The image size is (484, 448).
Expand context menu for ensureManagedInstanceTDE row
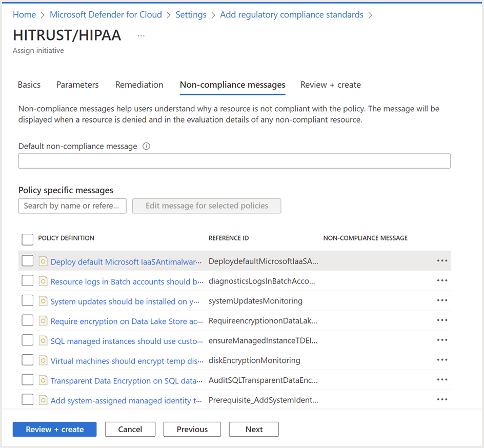click(x=442, y=340)
